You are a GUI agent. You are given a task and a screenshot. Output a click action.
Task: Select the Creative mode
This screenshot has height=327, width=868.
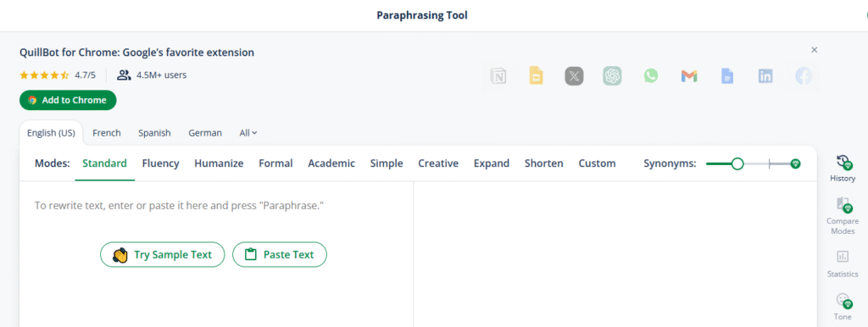coord(438,163)
